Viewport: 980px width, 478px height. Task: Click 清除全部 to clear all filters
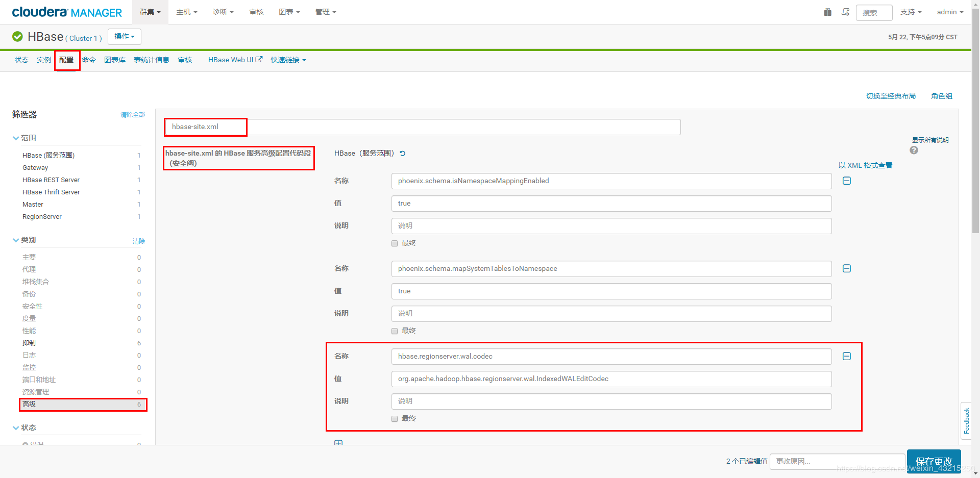point(133,115)
